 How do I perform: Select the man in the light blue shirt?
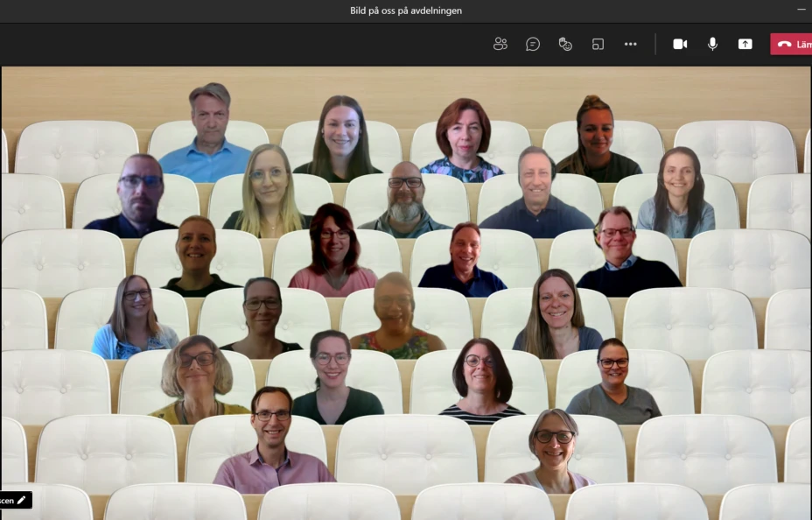point(209,132)
